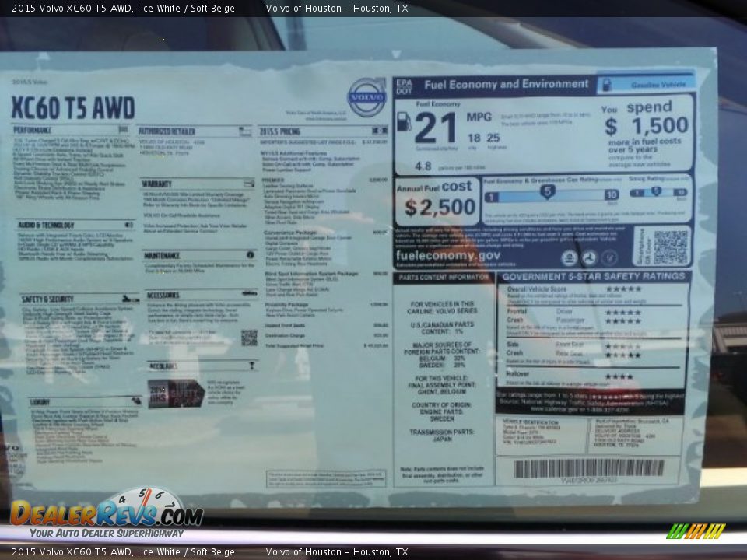Select the XC60 T5 AWD heading
Screen dimensions: 747x560
[x=73, y=108]
